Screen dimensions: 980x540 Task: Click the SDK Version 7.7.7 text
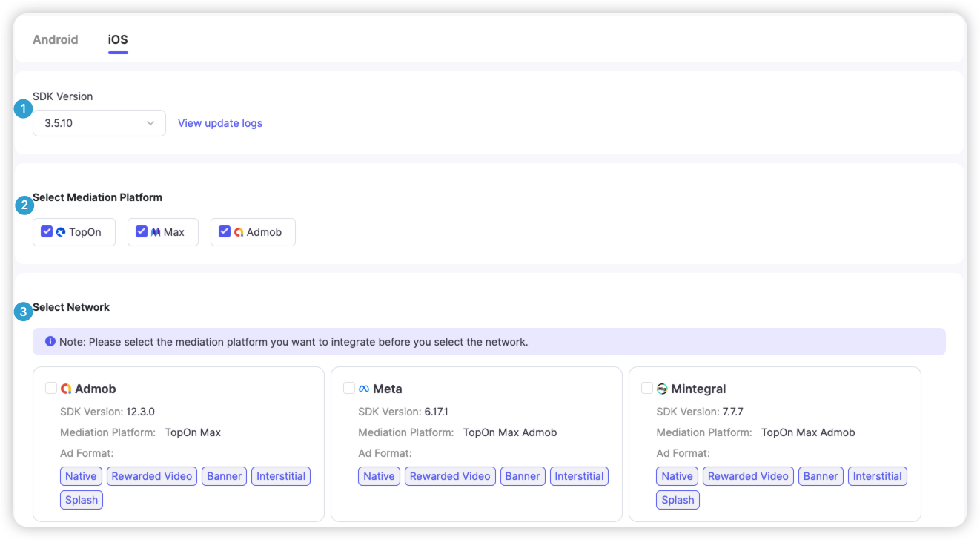(700, 412)
